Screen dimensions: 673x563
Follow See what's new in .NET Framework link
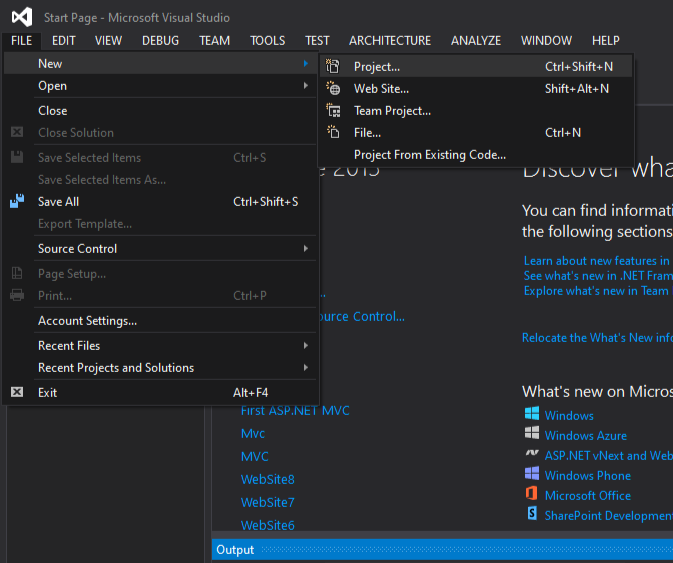[x=598, y=275]
